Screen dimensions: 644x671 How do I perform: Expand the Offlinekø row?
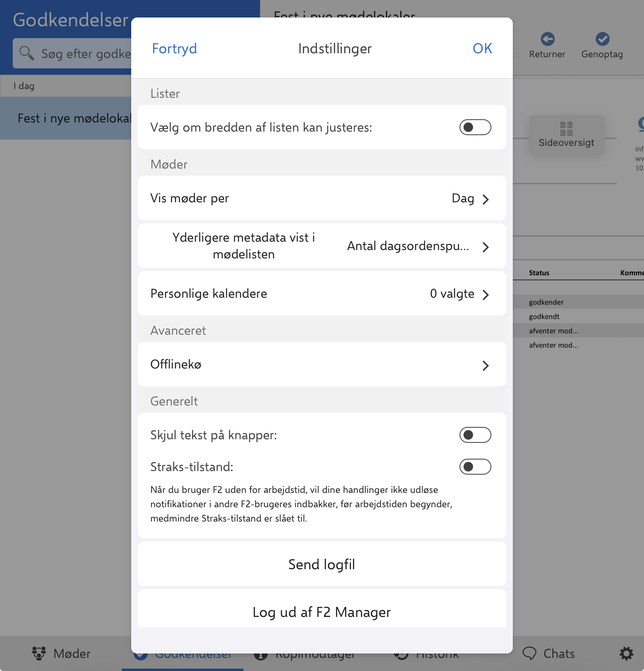[322, 364]
